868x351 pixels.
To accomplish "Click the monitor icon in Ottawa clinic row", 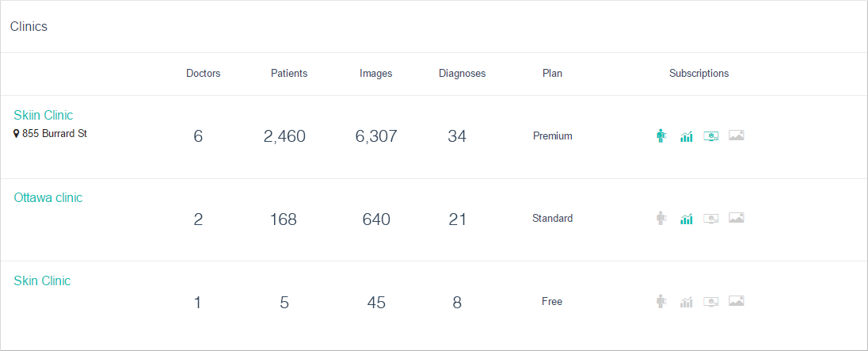I will (x=711, y=219).
